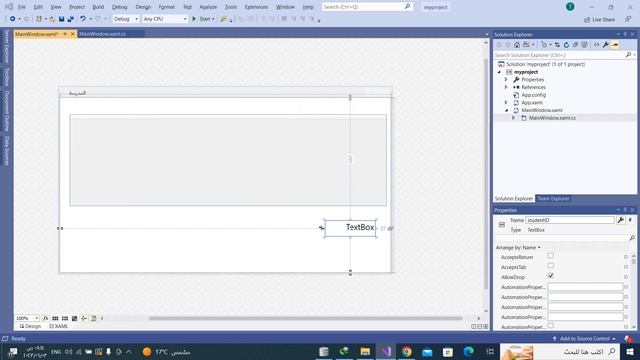Toggle artboard background icon
The image size is (640, 360).
pos(74,318)
